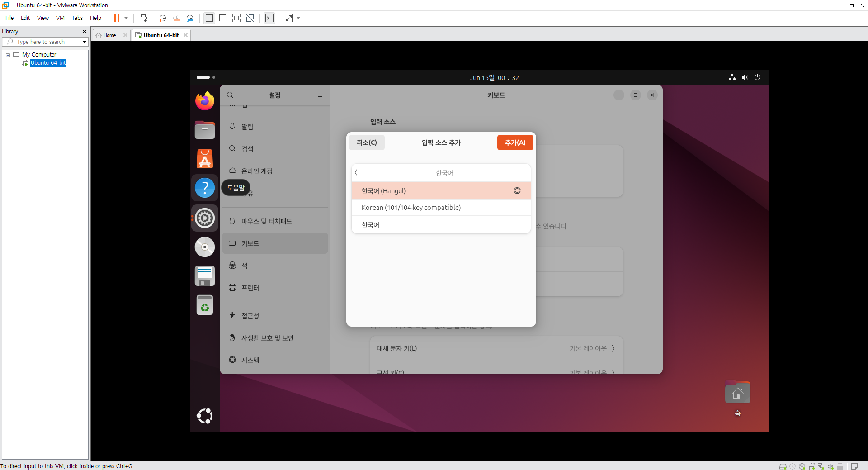Screen dimensions: 868x470
Task: Click the hard disk status icon
Action: point(783,466)
